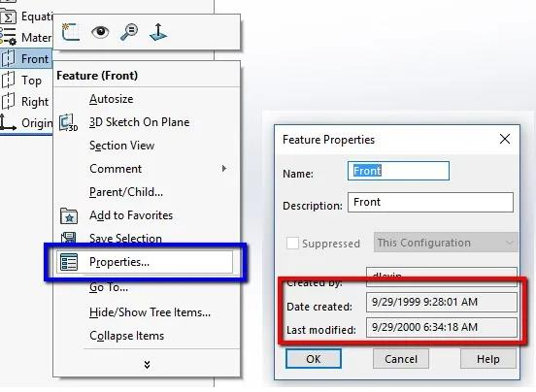This screenshot has height=392, width=536.
Task: Select Parent/Child... menu entry
Action: pyautogui.click(x=126, y=192)
